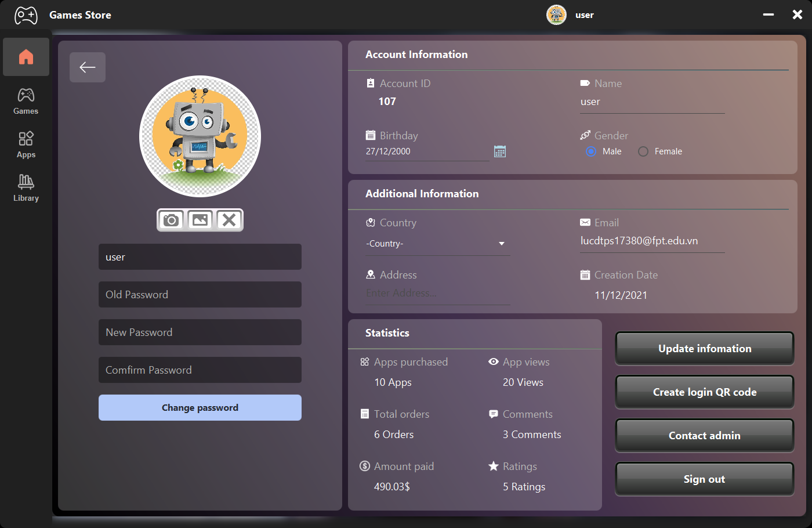Open the Library section in sidebar
Viewport: 812px width, 528px height.
click(x=26, y=188)
